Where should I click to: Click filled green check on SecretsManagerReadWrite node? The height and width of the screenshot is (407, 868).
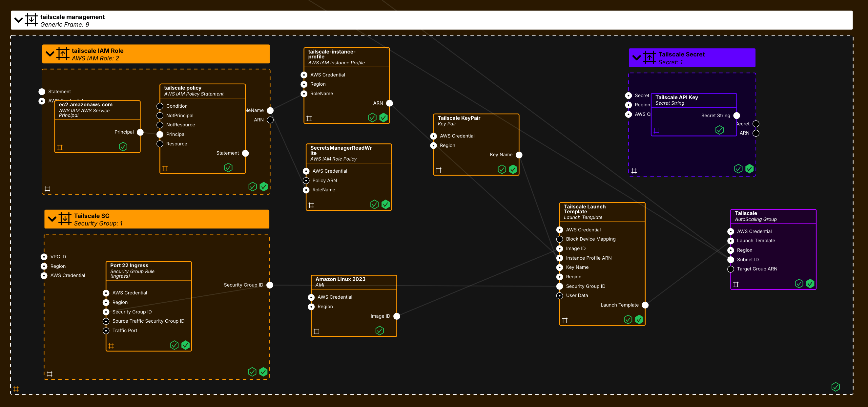click(x=386, y=204)
